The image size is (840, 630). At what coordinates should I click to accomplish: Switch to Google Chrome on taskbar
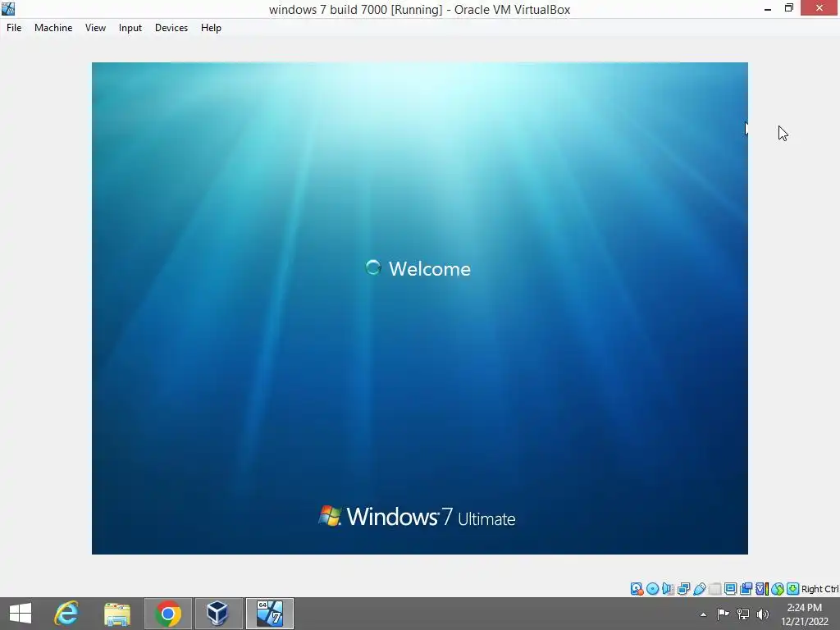pos(167,614)
